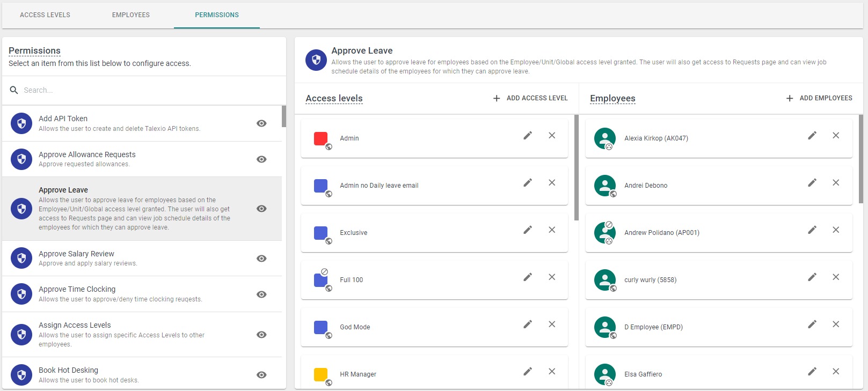The width and height of the screenshot is (868, 391).
Task: Edit the Exclusive access level
Action: tap(528, 230)
